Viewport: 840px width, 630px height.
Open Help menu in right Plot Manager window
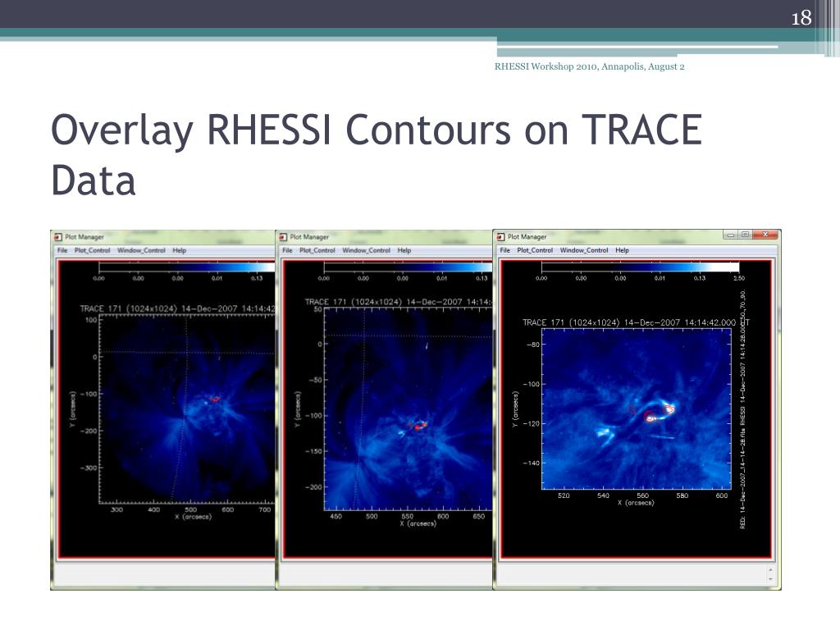coord(622,250)
